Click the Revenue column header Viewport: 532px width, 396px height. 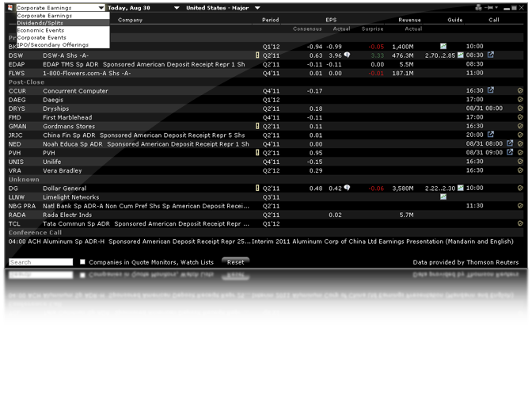[x=409, y=20]
